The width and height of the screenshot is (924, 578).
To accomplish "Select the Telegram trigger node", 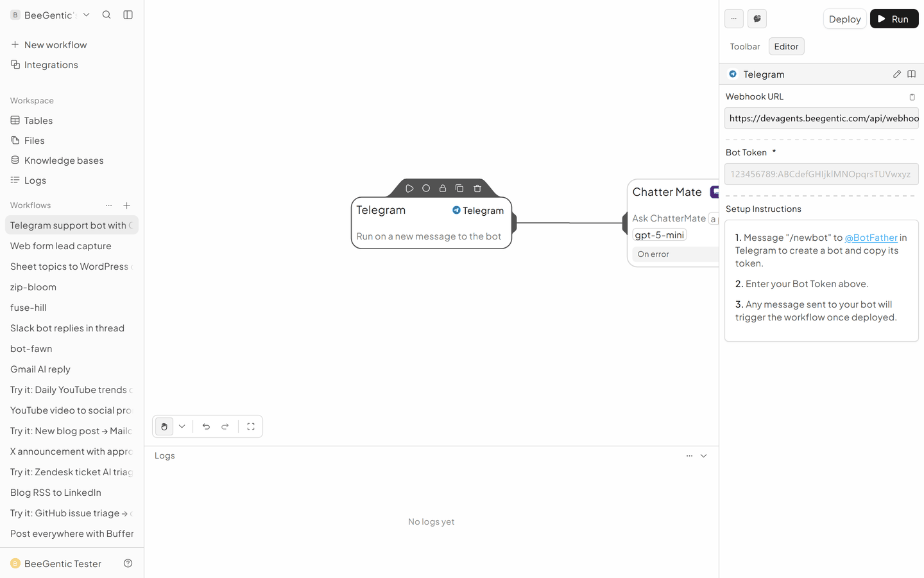I will coord(431,223).
